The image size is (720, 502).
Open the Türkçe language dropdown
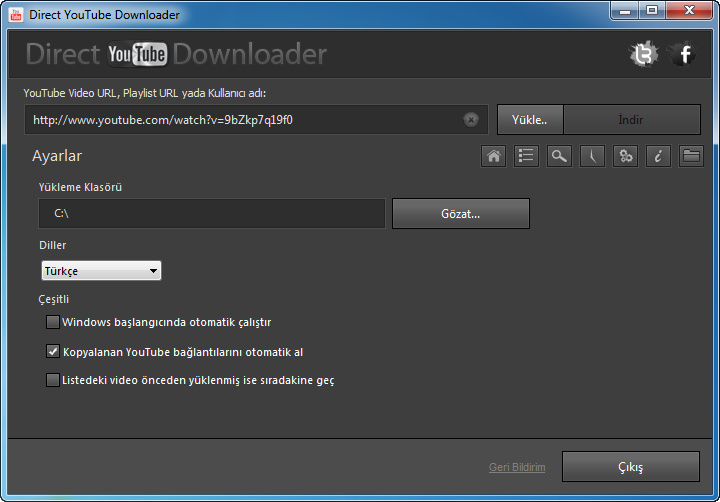101,271
